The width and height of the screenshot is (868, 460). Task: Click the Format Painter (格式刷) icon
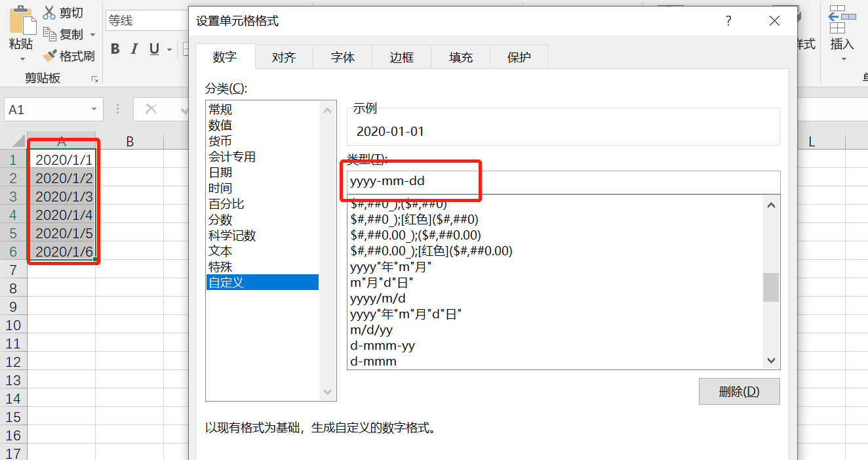[x=50, y=56]
